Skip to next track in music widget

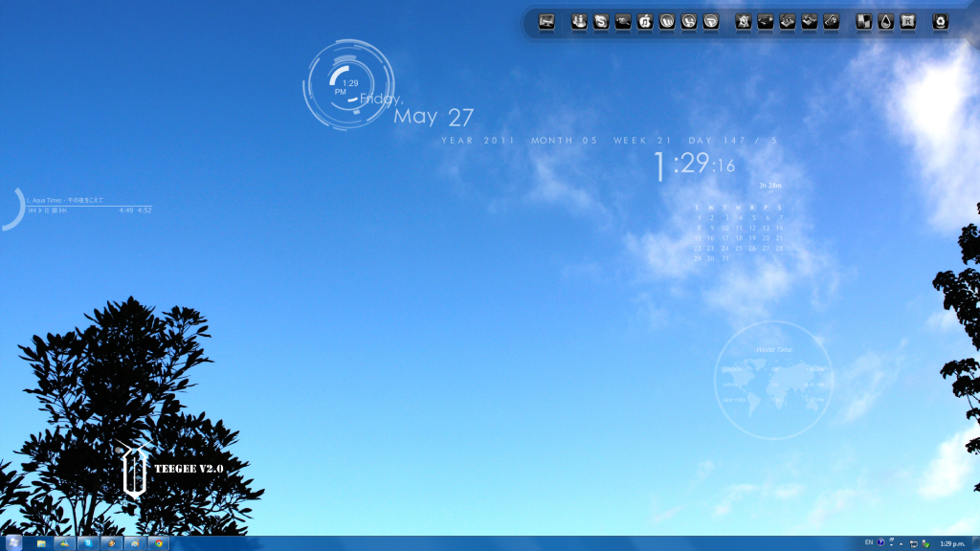63,210
